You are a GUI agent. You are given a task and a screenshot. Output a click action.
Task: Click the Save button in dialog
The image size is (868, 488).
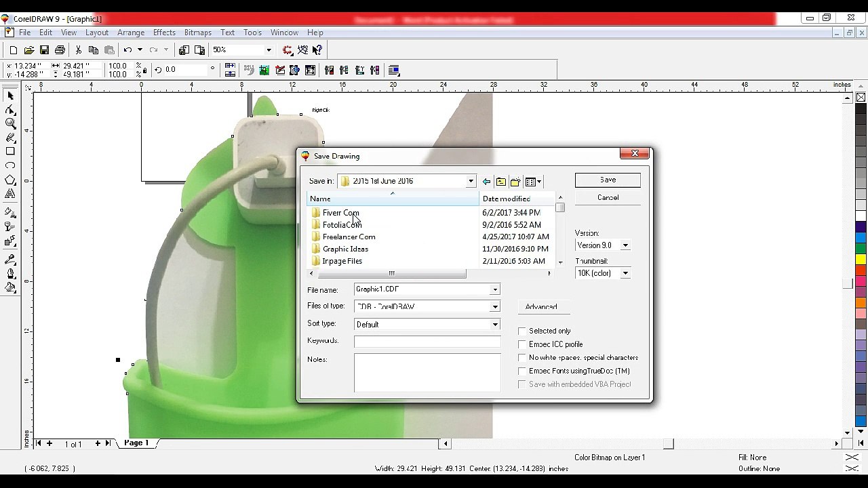608,180
